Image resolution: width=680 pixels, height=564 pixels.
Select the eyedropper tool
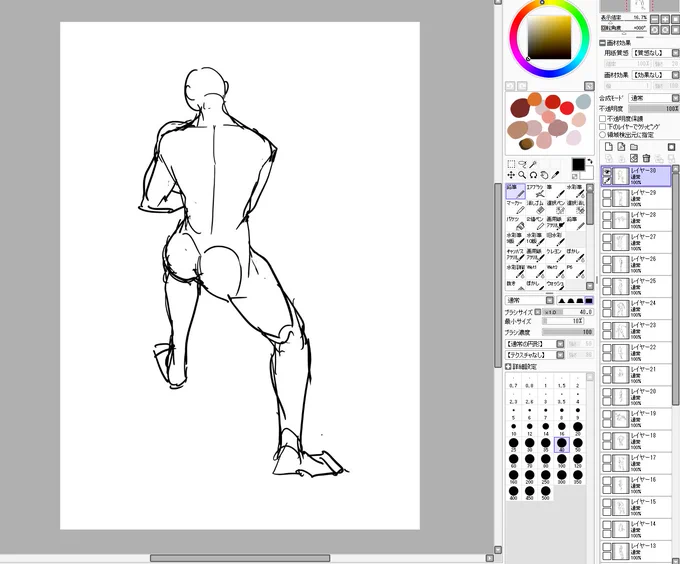point(555,175)
